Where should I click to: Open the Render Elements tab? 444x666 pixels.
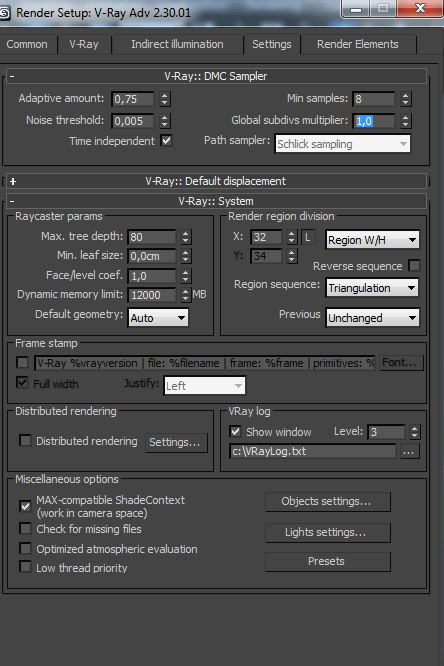point(358,44)
